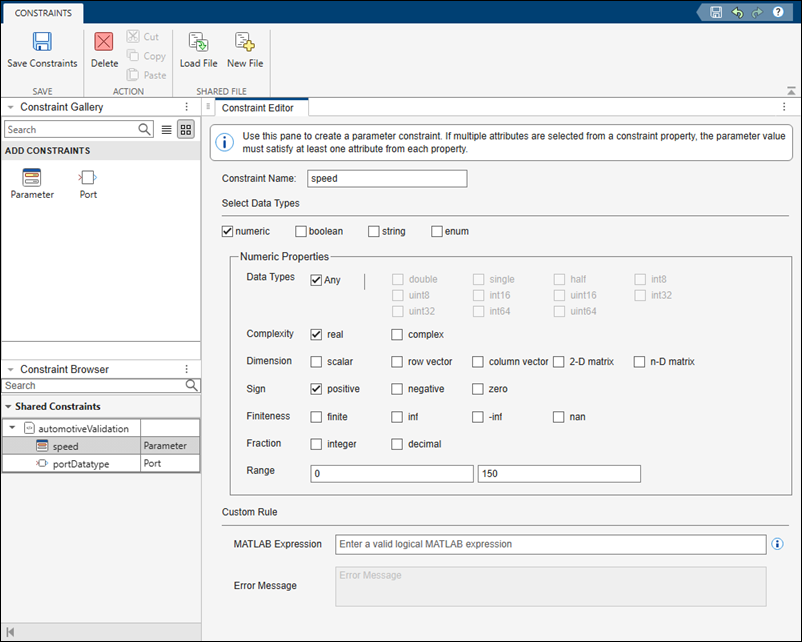802x642 pixels.
Task: Collapse the automotiveValidation tree node
Action: (x=11, y=426)
